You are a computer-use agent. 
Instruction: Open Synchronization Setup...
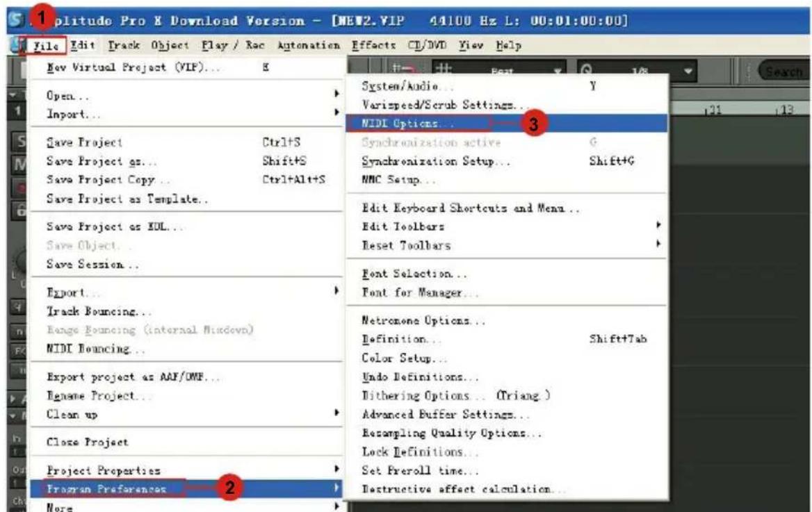tap(507, 161)
